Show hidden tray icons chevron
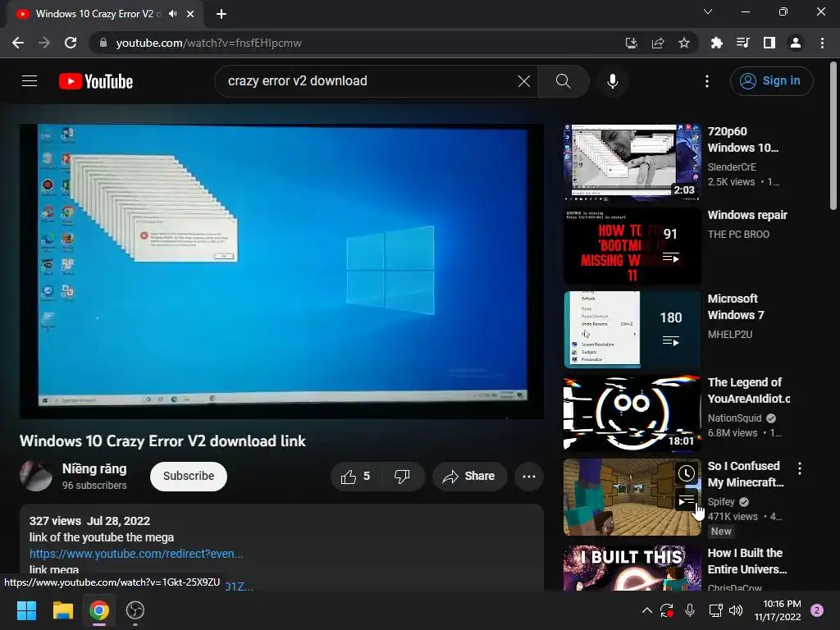The height and width of the screenshot is (630, 840). tap(646, 610)
